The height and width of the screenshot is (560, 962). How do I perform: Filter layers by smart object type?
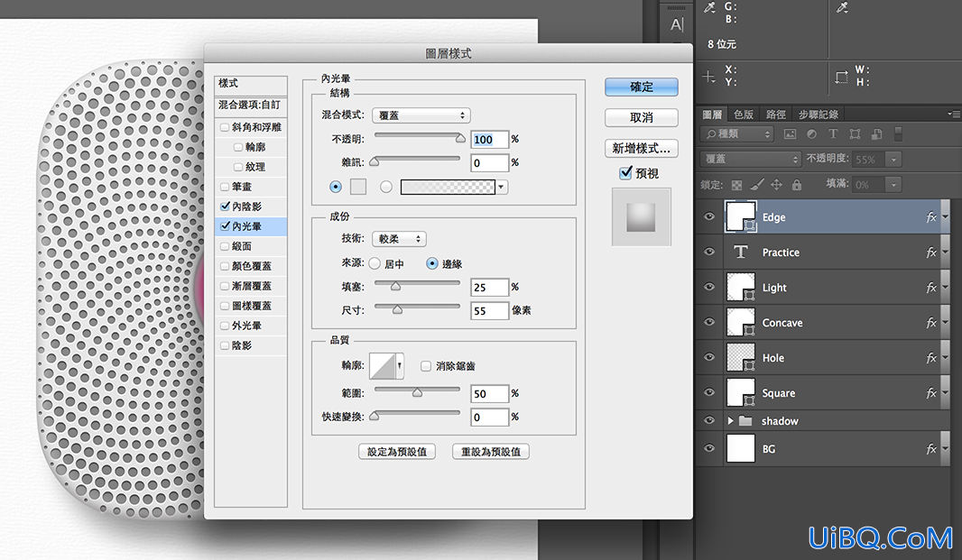coord(877,133)
